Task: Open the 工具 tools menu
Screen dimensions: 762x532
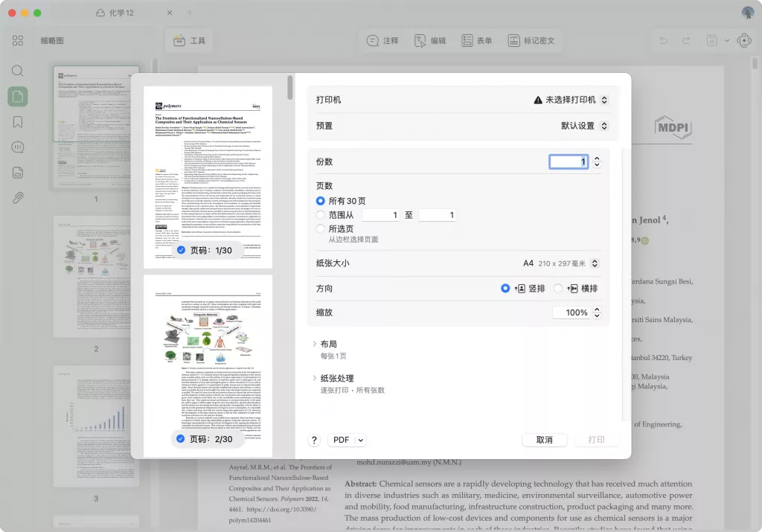Action: click(189, 40)
